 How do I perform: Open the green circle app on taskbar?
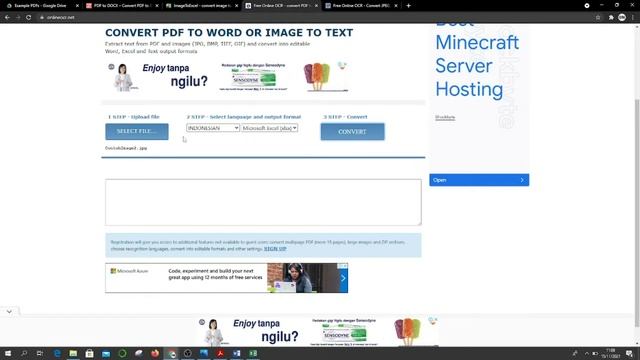[x=122, y=353]
